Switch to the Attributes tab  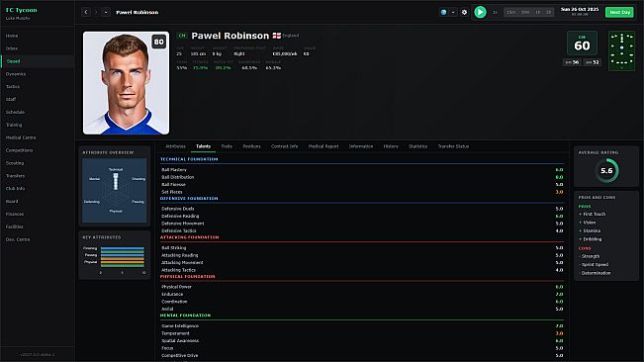point(175,146)
